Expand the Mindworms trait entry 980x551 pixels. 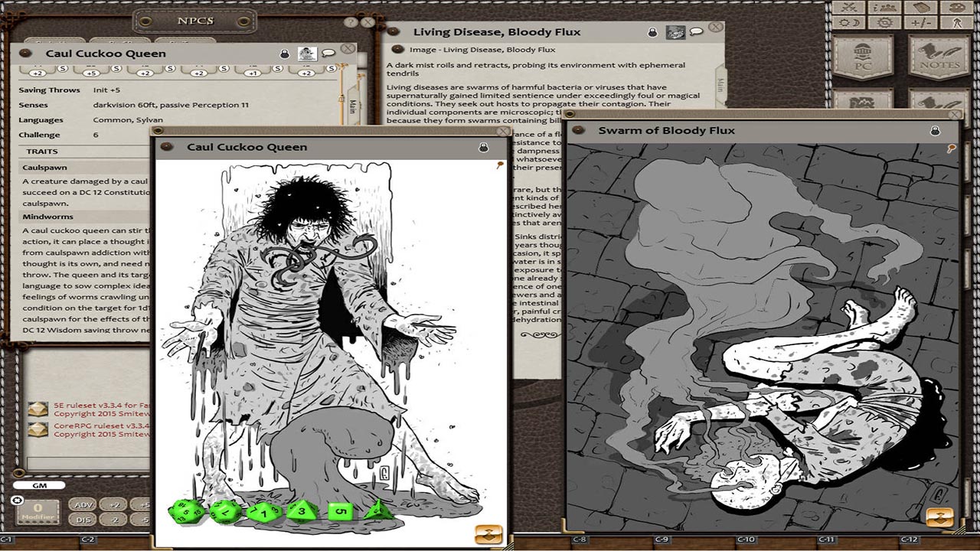coord(46,216)
